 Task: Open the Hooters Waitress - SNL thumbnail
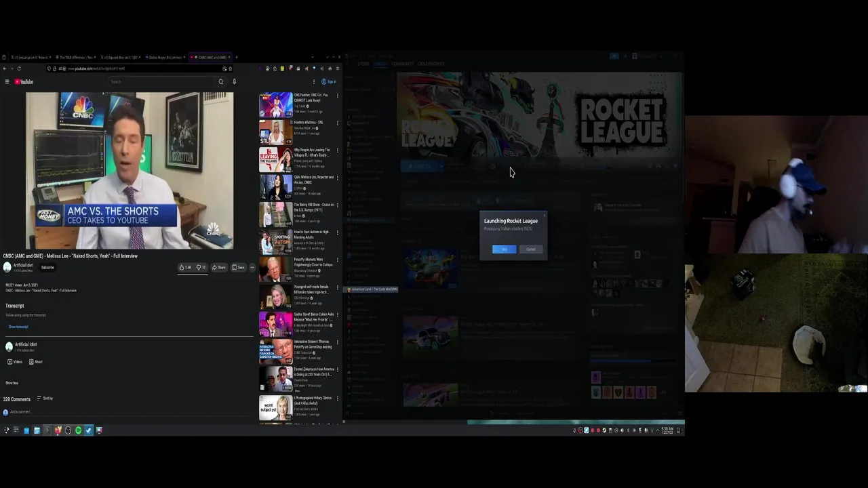[x=275, y=131]
